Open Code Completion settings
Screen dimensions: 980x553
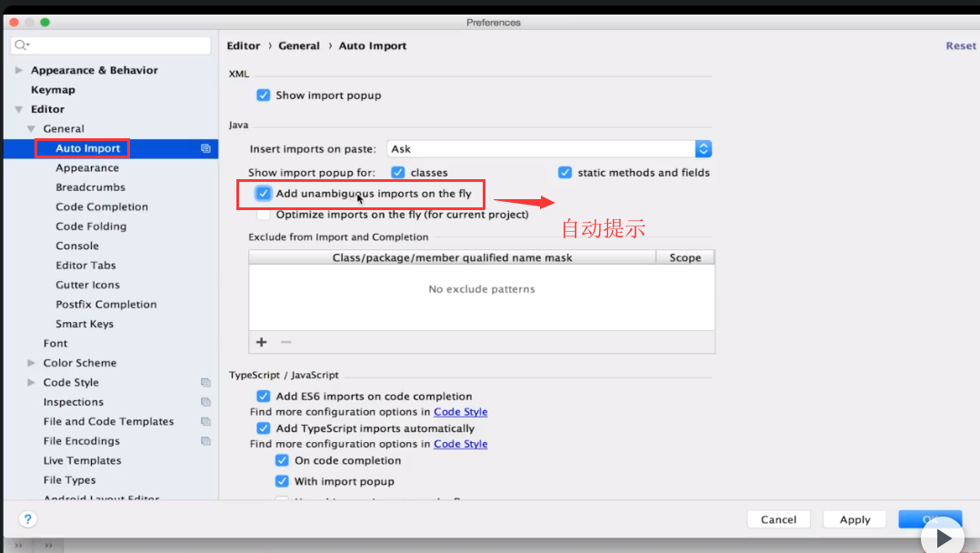coord(102,206)
